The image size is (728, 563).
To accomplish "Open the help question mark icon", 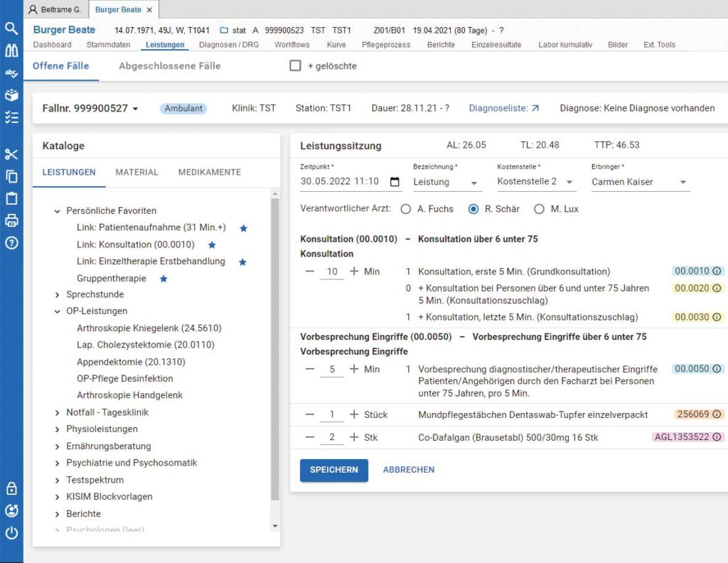I will [11, 242].
